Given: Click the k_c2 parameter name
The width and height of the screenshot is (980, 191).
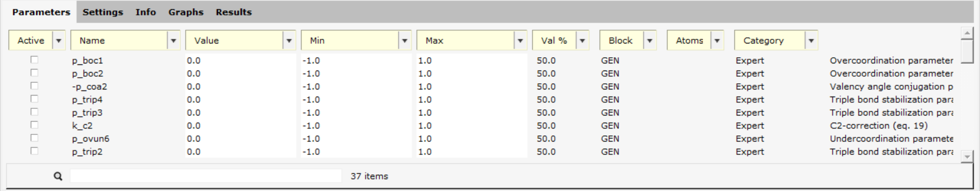Looking at the screenshot, I should coord(82,126).
